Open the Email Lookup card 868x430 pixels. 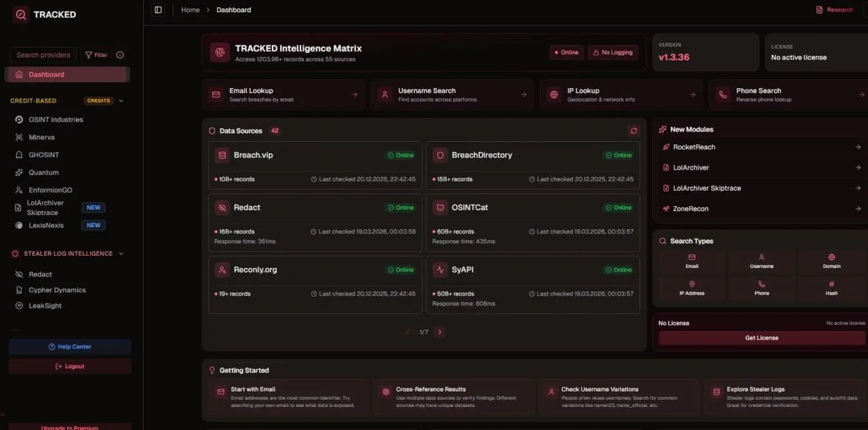(283, 95)
